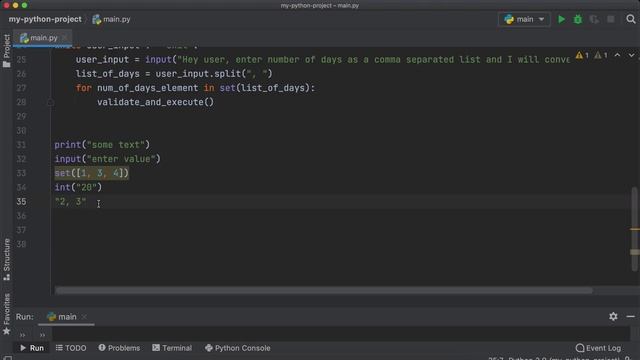The width and height of the screenshot is (640, 360).
Task: Open the Project tool window sidebar
Action: point(7,51)
